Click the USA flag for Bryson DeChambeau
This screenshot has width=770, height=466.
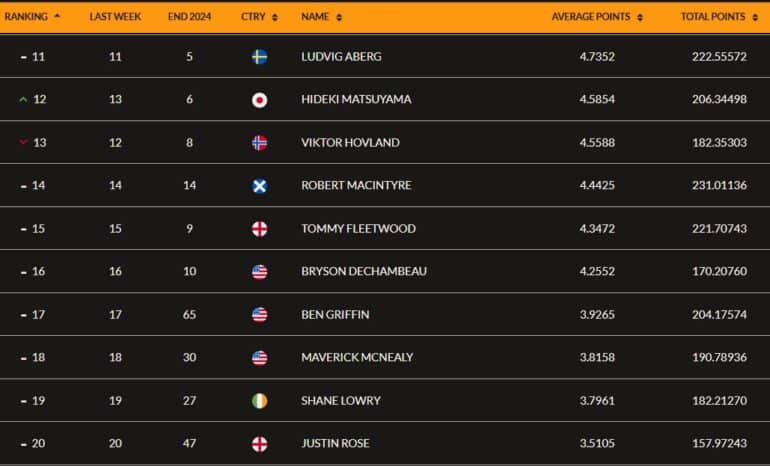pyautogui.click(x=259, y=272)
